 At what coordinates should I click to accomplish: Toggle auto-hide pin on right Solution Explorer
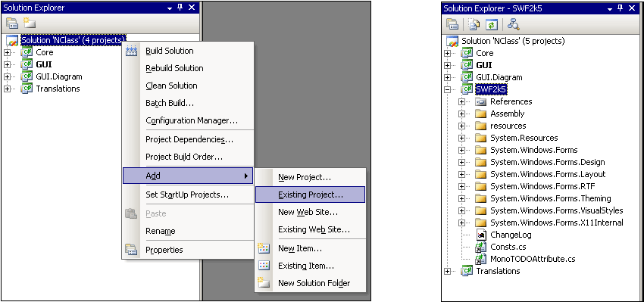pyautogui.click(x=621, y=8)
